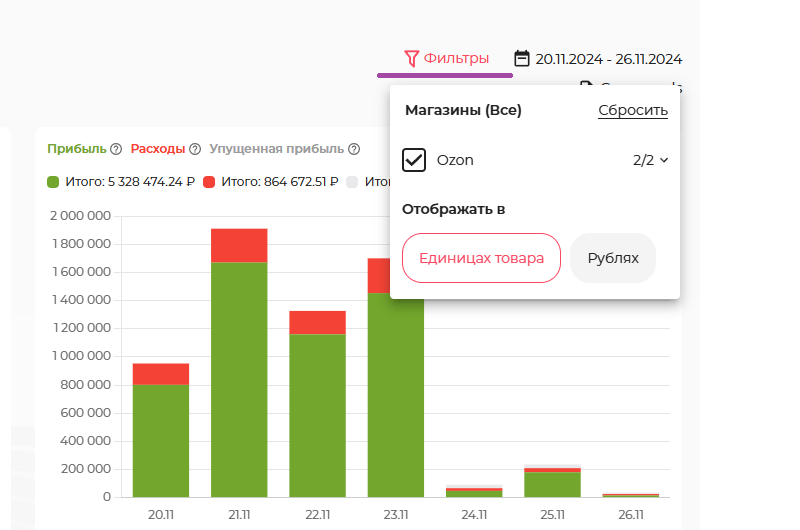Switch display to Рублях

coord(612,258)
